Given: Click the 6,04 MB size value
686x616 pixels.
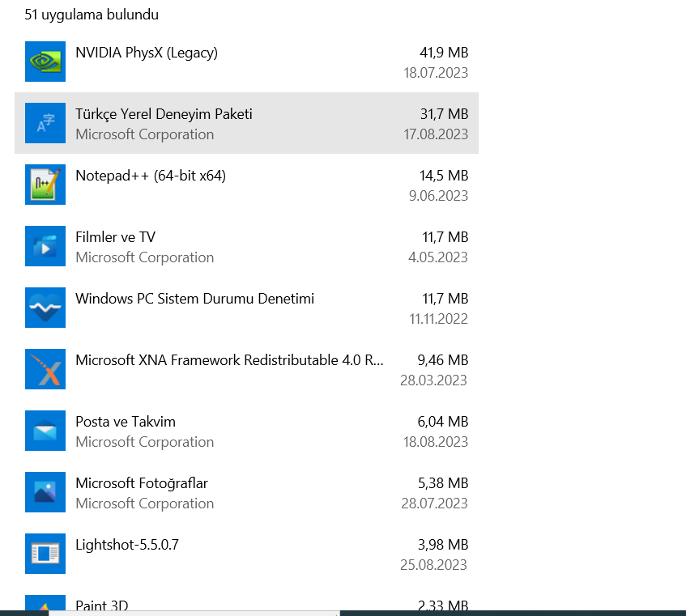Looking at the screenshot, I should click(443, 422).
